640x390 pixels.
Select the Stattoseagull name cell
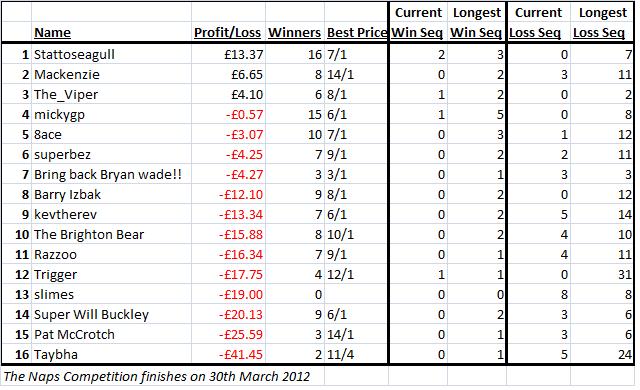coord(74,54)
